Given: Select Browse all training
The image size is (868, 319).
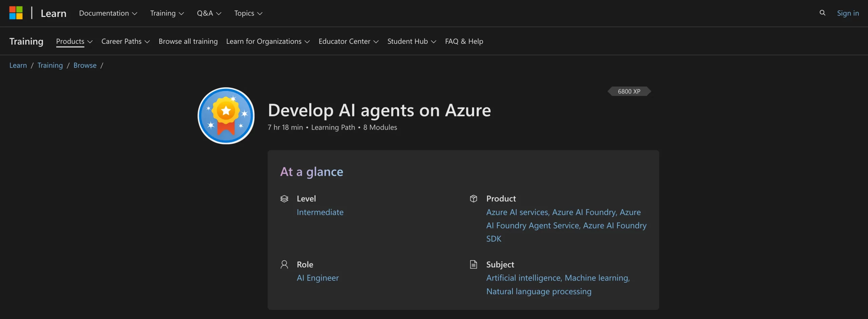Looking at the screenshot, I should [x=188, y=41].
